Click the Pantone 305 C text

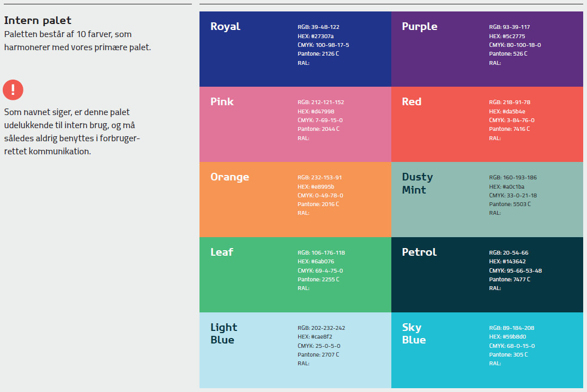[x=509, y=354]
